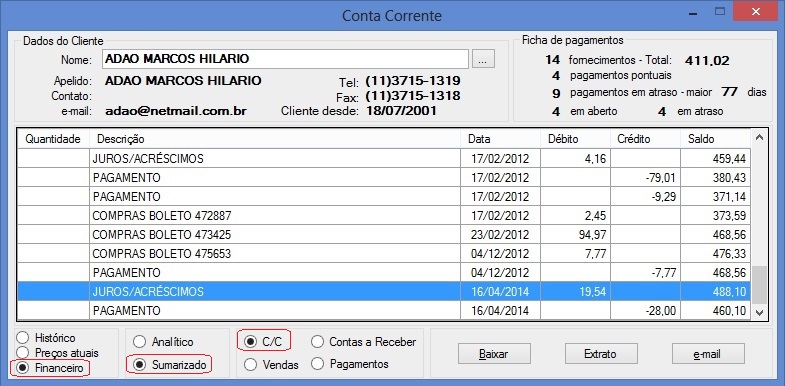Choose the Preços atuais option

coord(23,353)
